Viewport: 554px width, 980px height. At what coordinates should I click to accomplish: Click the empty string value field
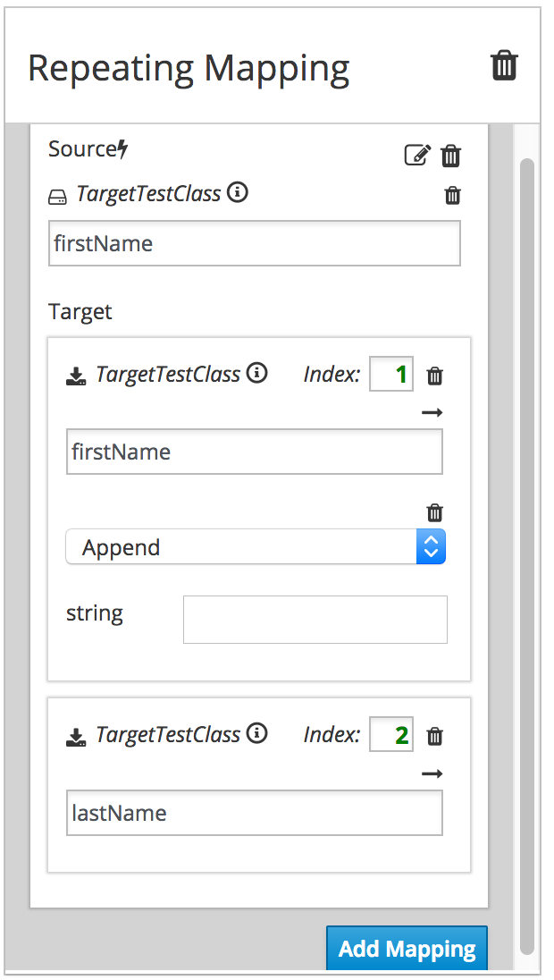[x=315, y=619]
